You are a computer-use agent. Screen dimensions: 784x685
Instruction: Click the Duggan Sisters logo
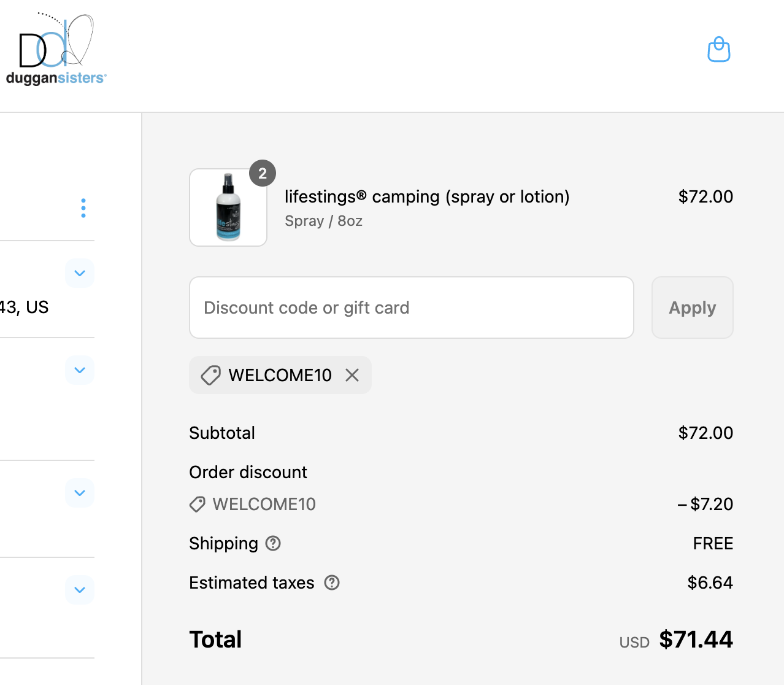(56, 50)
